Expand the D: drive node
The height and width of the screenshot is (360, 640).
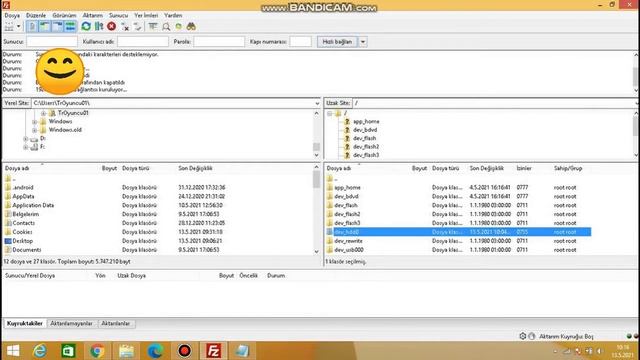(x=26, y=139)
